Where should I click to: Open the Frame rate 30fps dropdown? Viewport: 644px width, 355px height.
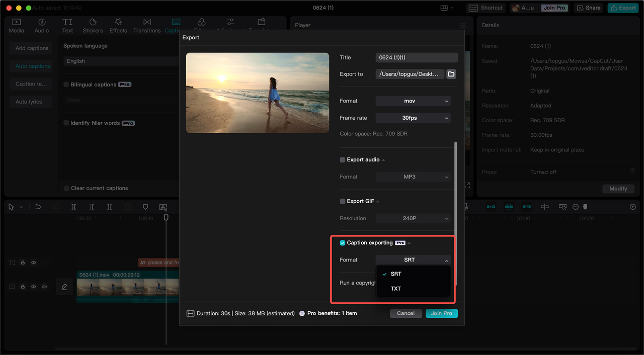[413, 118]
